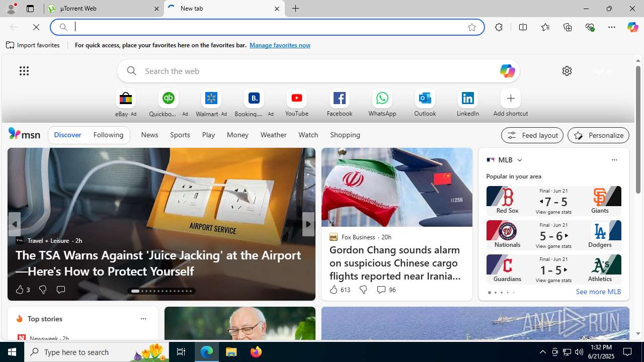This screenshot has width=644, height=362.
Task: Open Windows Start menu
Action: (x=12, y=352)
